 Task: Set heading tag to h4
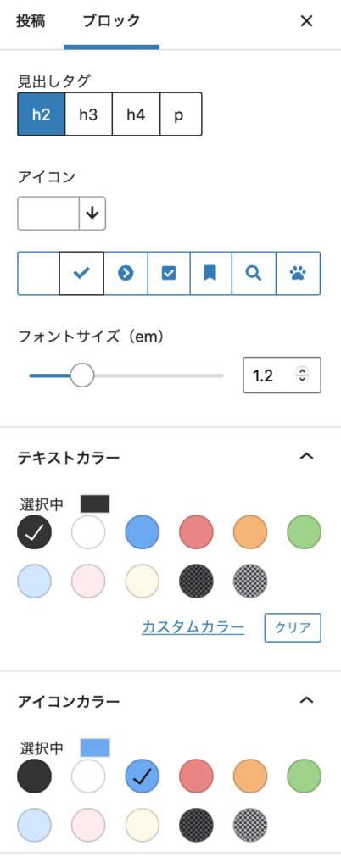[137, 114]
